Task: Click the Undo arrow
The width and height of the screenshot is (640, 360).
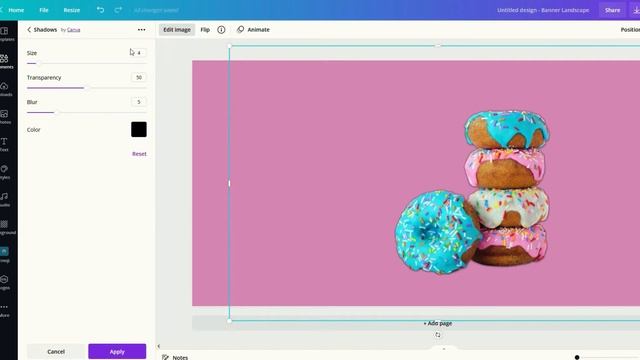Action: [100, 10]
